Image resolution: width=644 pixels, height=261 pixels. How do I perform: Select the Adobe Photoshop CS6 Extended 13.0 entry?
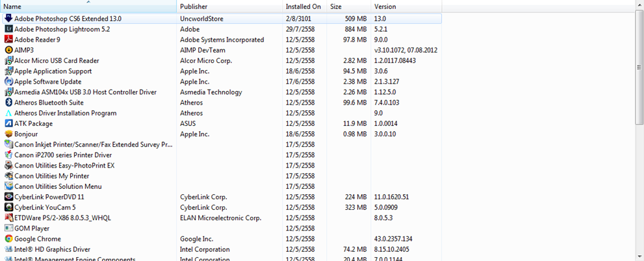coord(222,18)
